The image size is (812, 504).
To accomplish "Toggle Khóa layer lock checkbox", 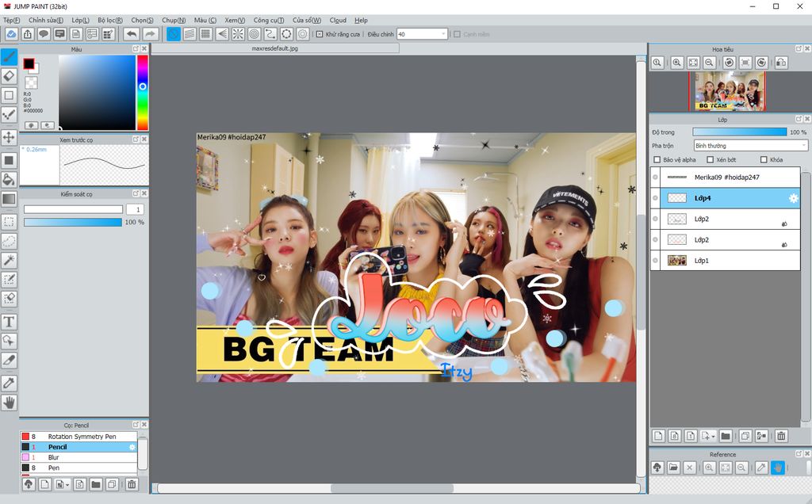I will [764, 160].
